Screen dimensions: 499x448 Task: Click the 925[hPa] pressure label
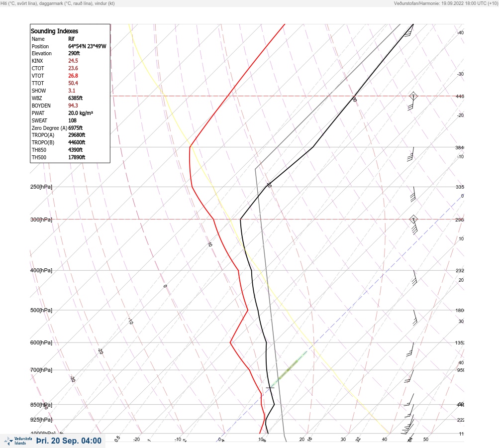[x=41, y=420]
